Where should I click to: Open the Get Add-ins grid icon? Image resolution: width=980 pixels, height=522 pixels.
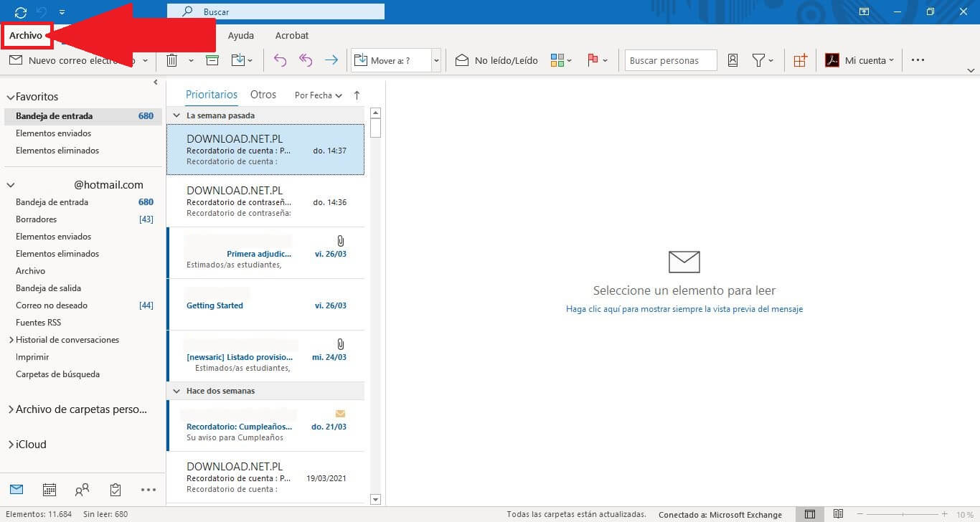(800, 60)
